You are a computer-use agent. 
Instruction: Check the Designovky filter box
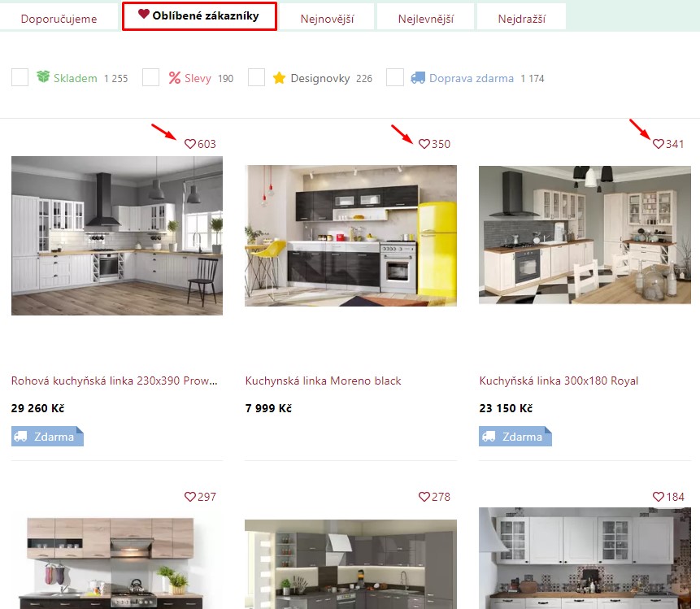256,77
